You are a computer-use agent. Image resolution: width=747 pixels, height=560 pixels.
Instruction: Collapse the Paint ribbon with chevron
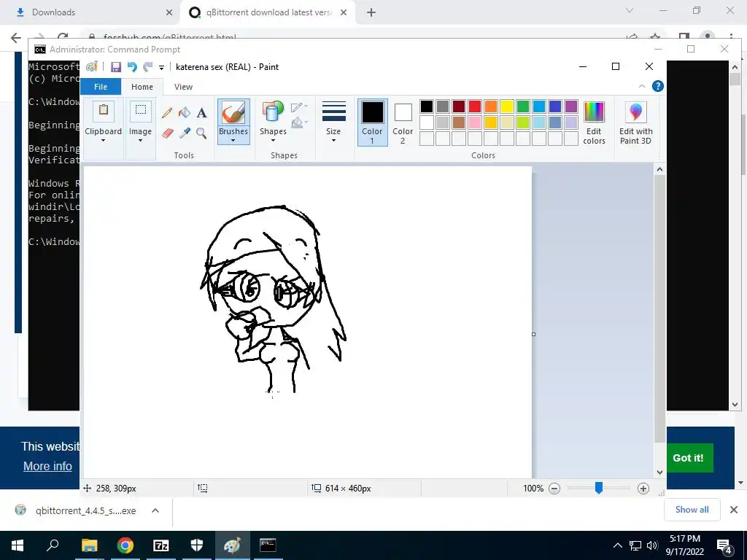(x=642, y=86)
